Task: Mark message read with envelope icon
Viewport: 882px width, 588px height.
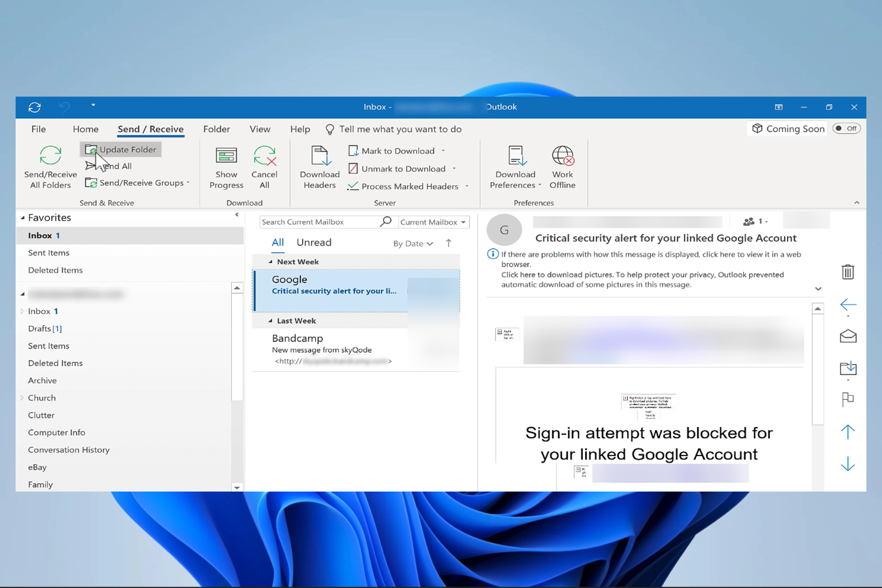Action: [x=848, y=336]
